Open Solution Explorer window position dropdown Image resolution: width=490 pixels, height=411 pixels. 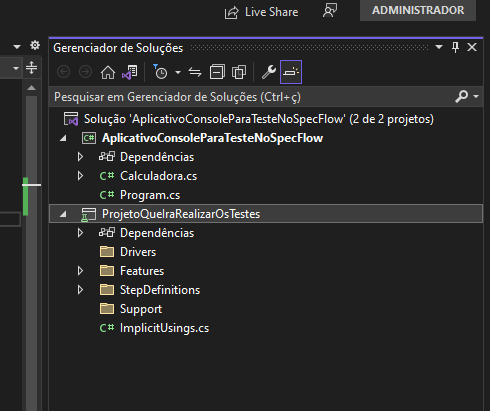(439, 47)
